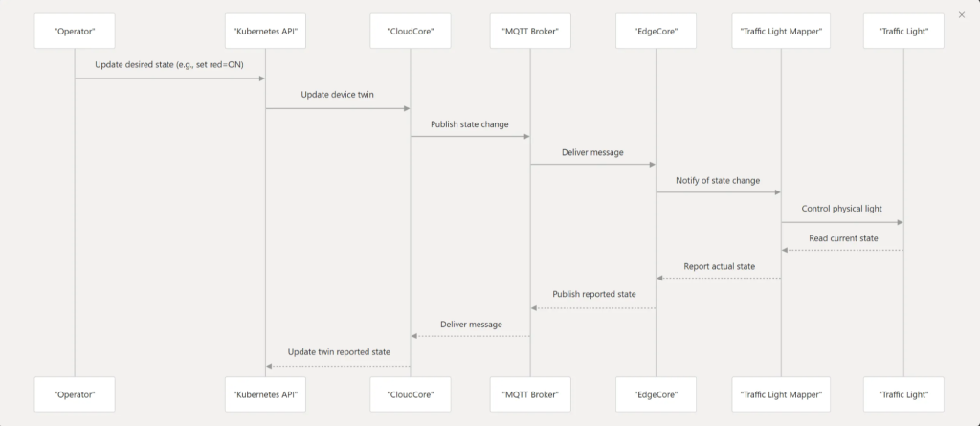The width and height of the screenshot is (980, 426).
Task: Select the "Update device twin" message label
Action: 338,95
